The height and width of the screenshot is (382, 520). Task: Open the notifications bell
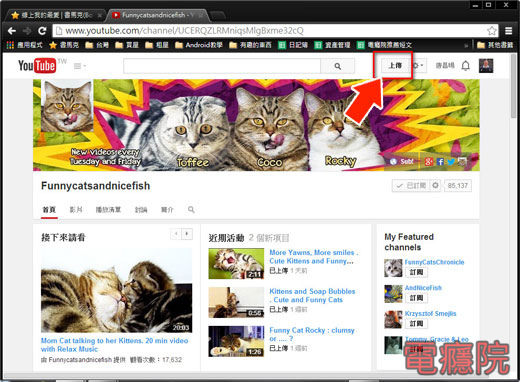tap(466, 66)
